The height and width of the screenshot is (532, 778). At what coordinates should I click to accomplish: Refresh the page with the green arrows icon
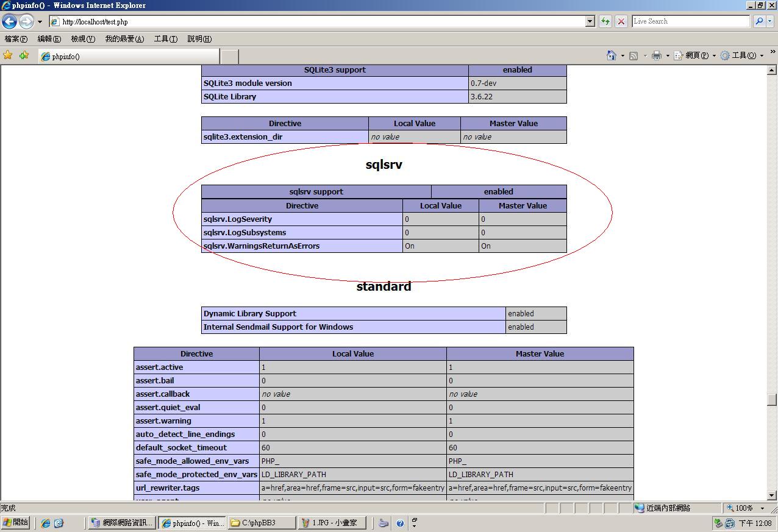click(605, 21)
